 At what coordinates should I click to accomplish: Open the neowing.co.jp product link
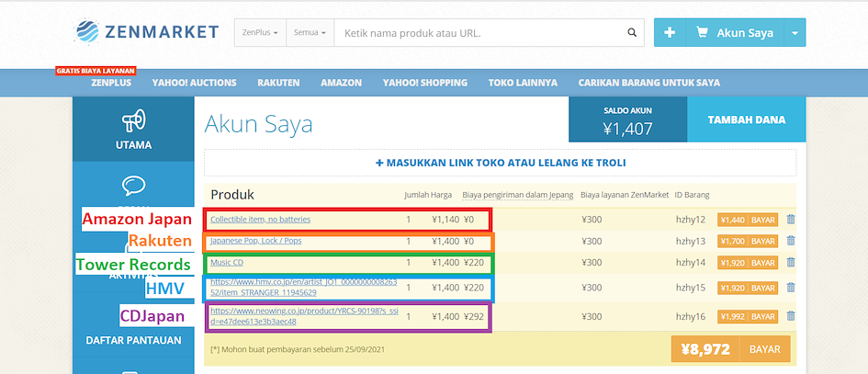304,316
